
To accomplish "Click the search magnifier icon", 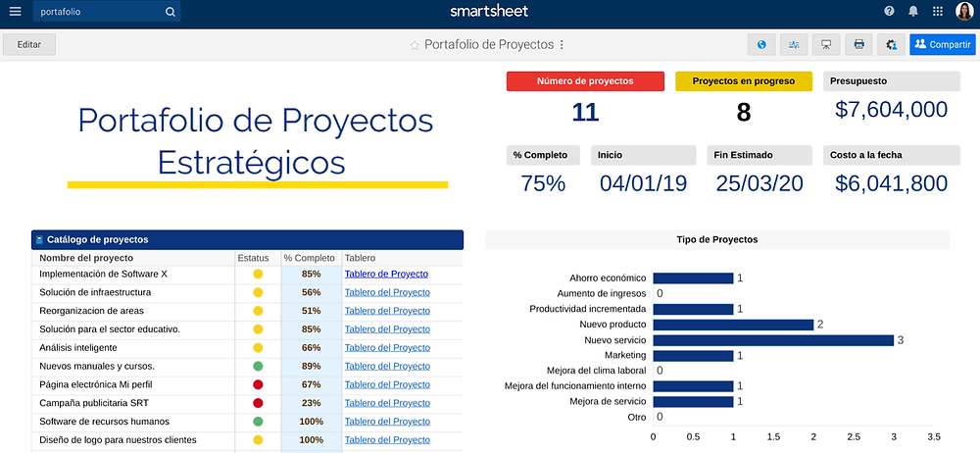I will pyautogui.click(x=170, y=11).
